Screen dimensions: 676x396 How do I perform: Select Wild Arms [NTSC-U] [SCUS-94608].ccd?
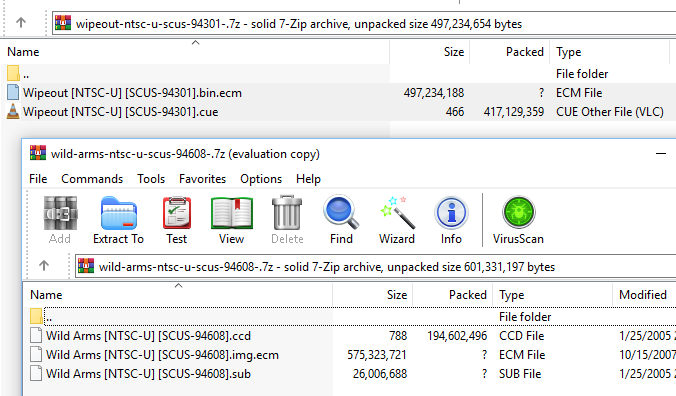(x=148, y=335)
